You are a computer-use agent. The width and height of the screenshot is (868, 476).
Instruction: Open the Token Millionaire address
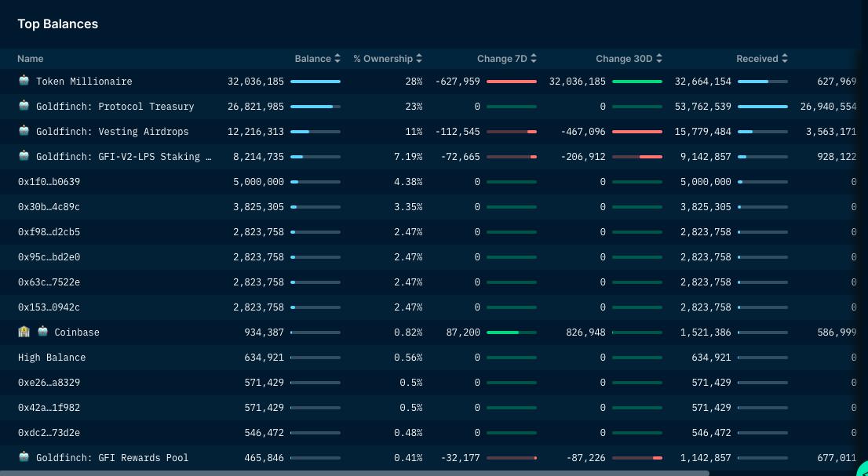tap(84, 82)
